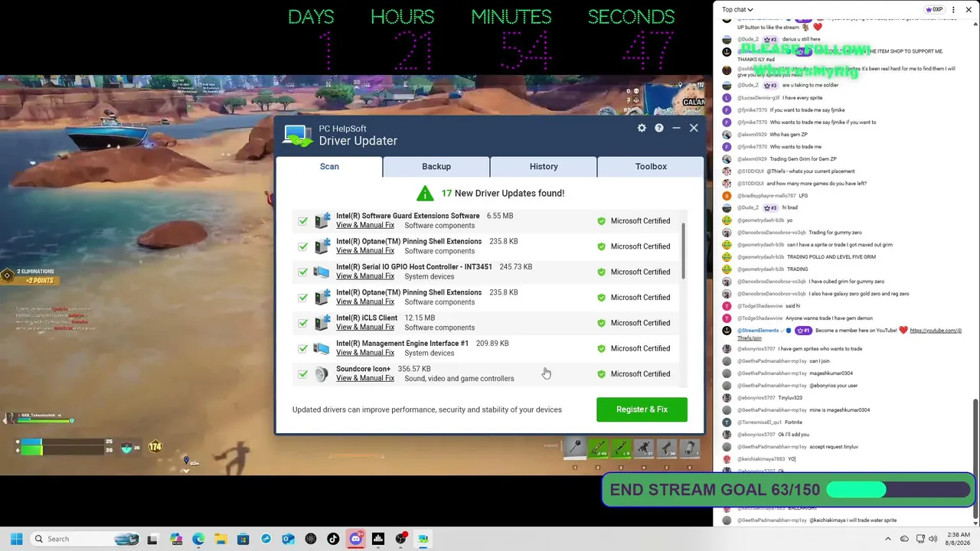Click the End Stream Goal progress bar
The image size is (980, 551).
(897, 490)
